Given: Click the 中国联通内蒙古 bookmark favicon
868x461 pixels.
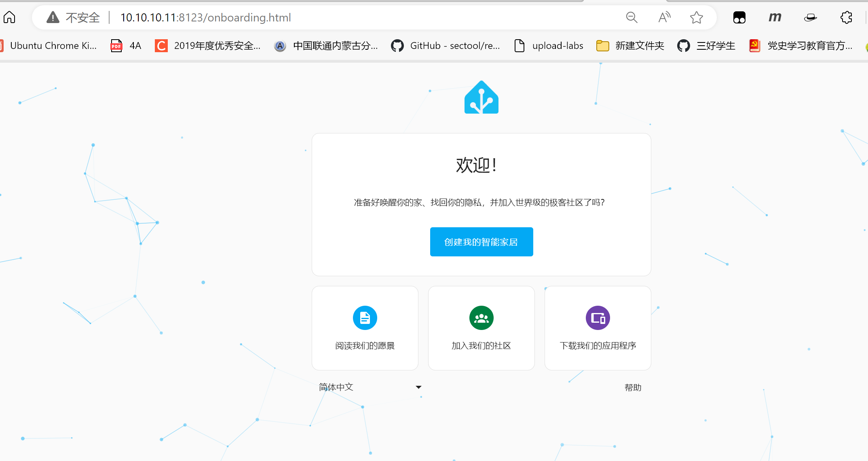Looking at the screenshot, I should coord(280,46).
